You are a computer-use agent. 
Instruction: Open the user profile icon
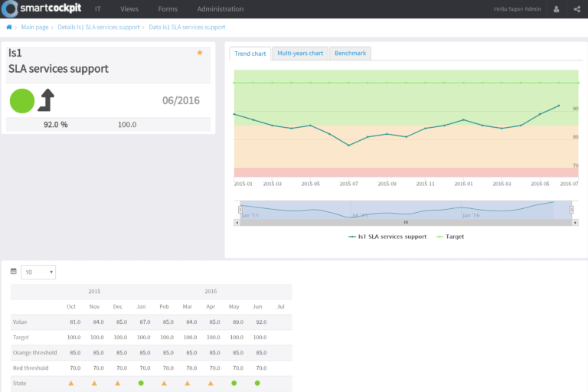(557, 9)
